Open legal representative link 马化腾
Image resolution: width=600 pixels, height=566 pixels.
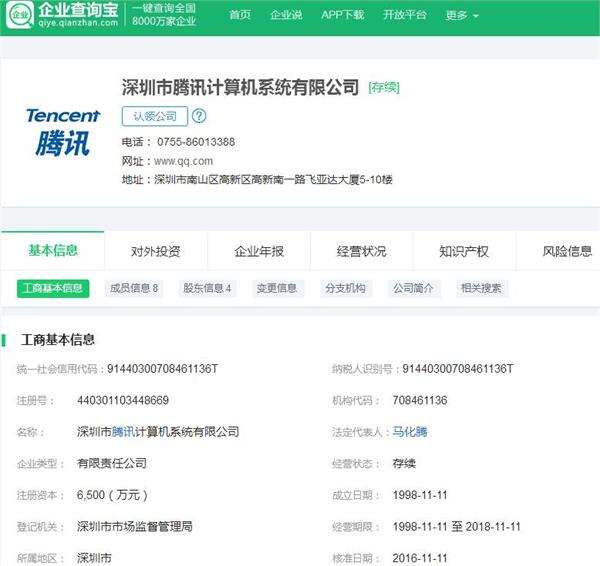coord(410,432)
